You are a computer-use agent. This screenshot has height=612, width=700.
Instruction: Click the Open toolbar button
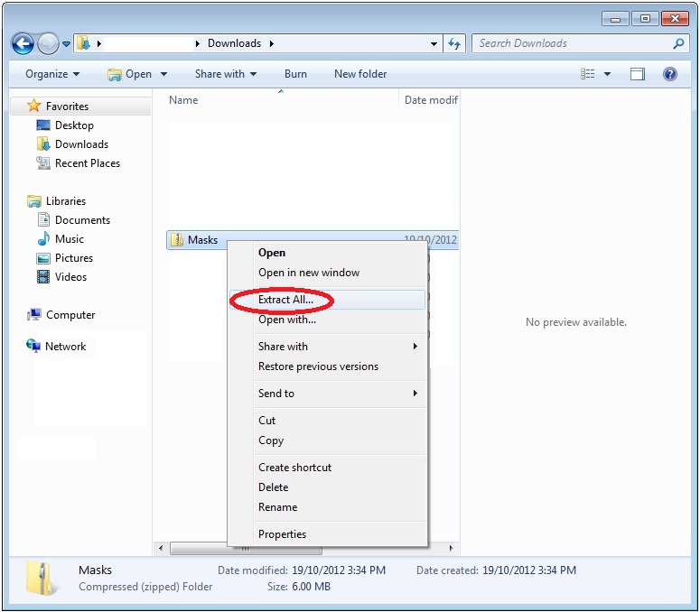pos(130,74)
